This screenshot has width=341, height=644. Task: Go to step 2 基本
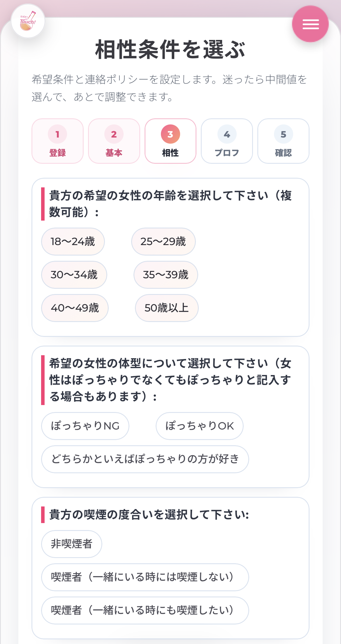click(x=114, y=141)
